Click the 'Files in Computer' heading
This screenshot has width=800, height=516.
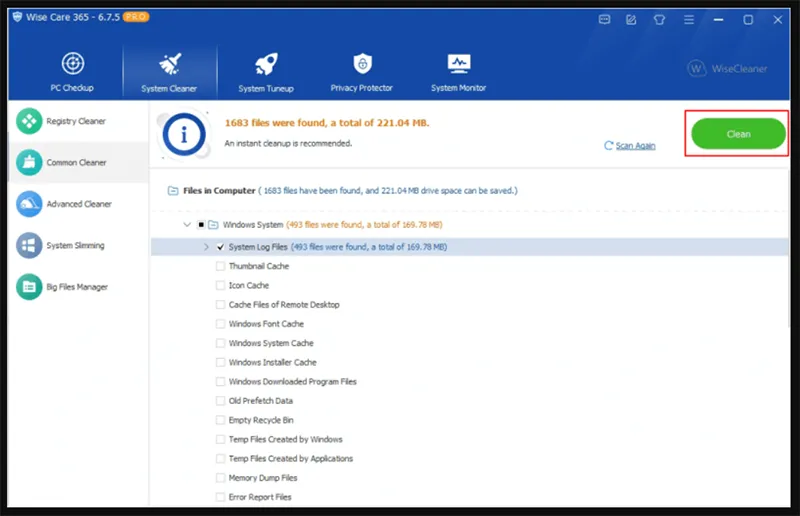pos(219,190)
